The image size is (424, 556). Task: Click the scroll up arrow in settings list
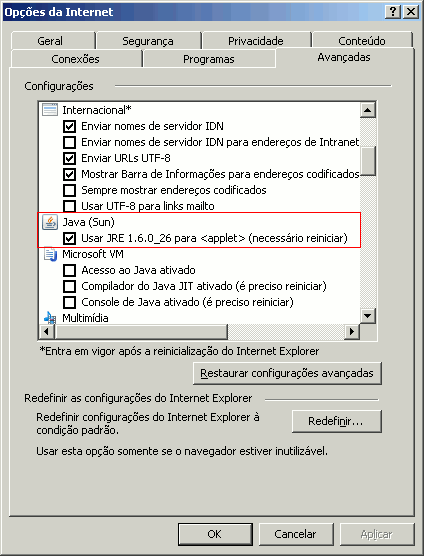tap(368, 110)
